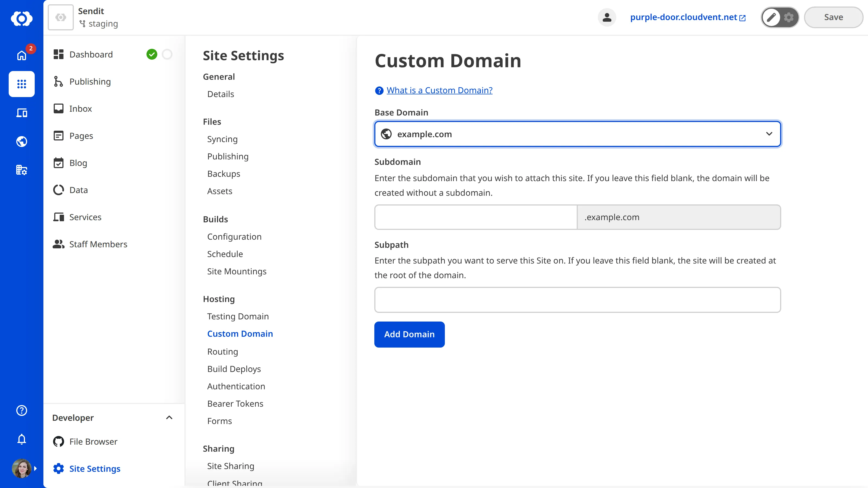Screen dimensions: 868x488
Task: Click the CloudCannon logo icon
Action: pyautogui.click(x=22, y=18)
